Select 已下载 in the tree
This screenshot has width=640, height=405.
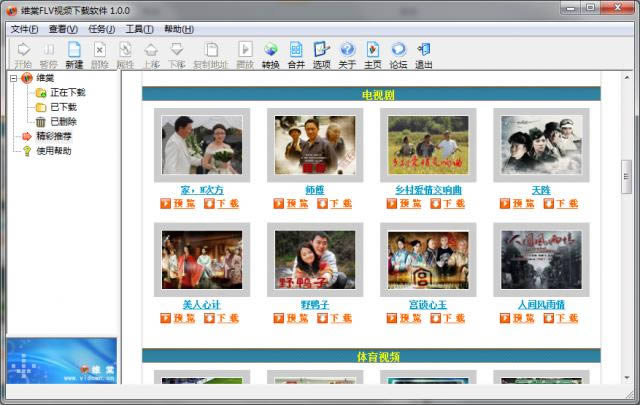63,107
